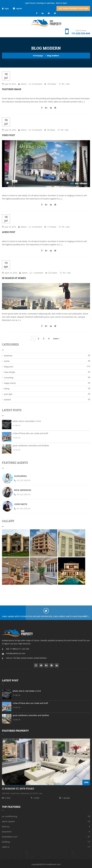Open the LinkedIn icon in the top header

(43, 13)
